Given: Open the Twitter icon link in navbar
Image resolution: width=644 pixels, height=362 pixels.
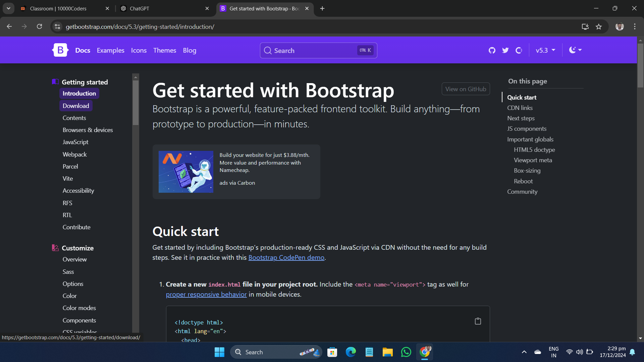Looking at the screenshot, I should (505, 50).
